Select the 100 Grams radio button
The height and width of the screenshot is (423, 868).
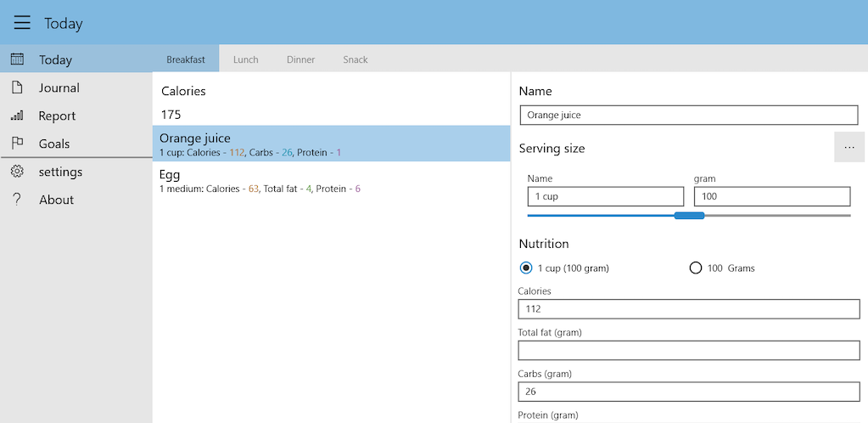[x=696, y=268]
